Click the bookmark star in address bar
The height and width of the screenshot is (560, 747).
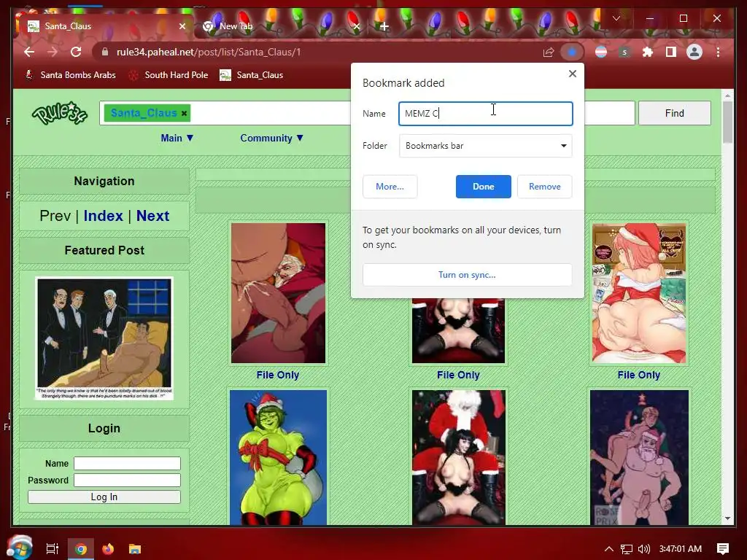[x=572, y=52]
